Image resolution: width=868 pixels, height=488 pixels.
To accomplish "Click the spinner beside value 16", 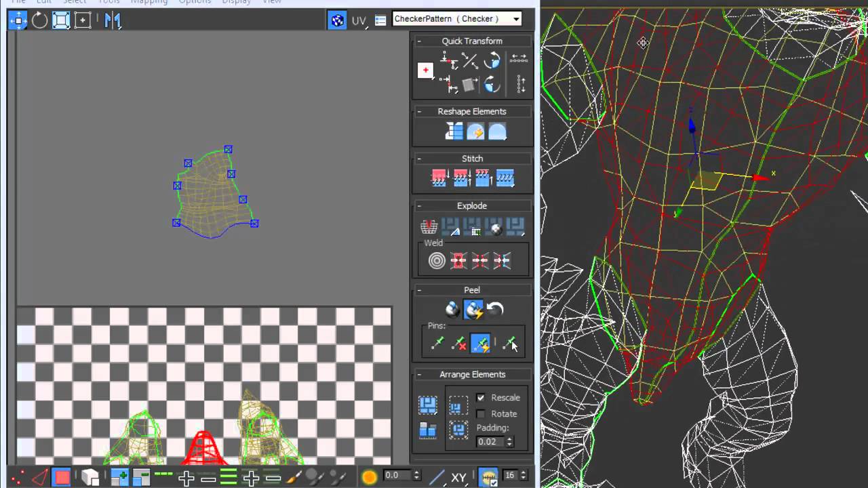I will 523,475.
